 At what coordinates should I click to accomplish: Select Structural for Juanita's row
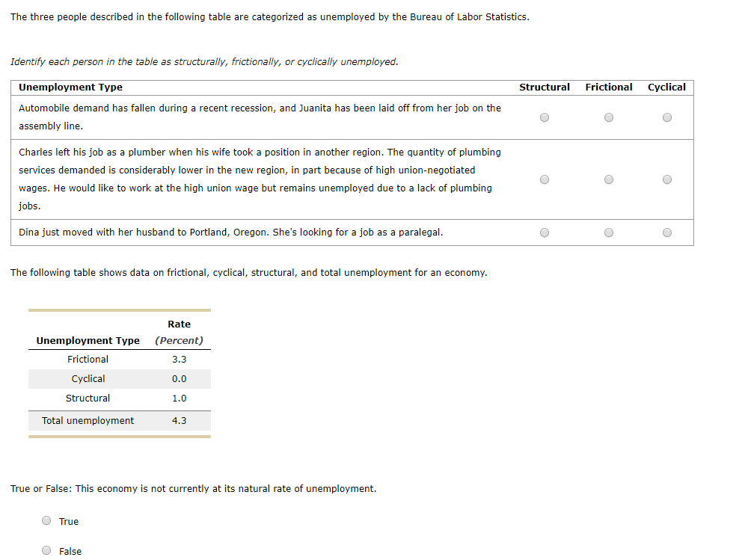pos(545,117)
